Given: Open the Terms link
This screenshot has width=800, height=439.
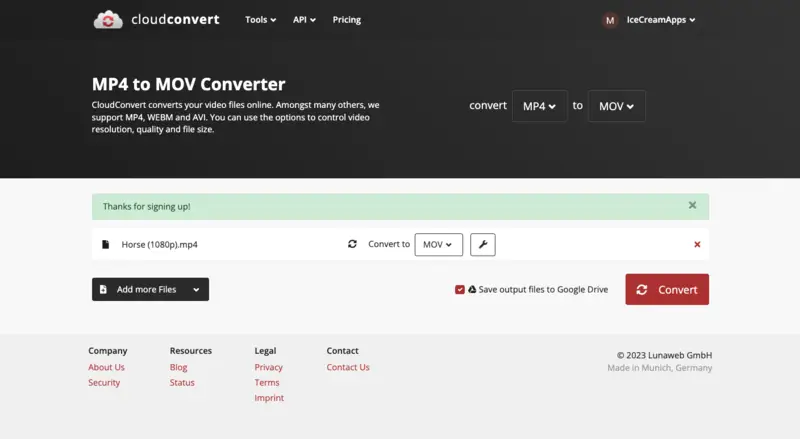Looking at the screenshot, I should [267, 382].
